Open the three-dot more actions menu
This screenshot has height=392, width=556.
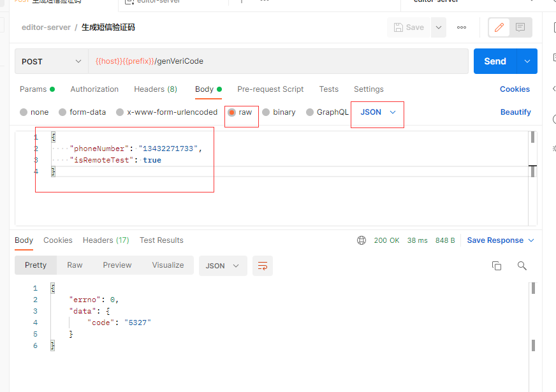pos(462,27)
